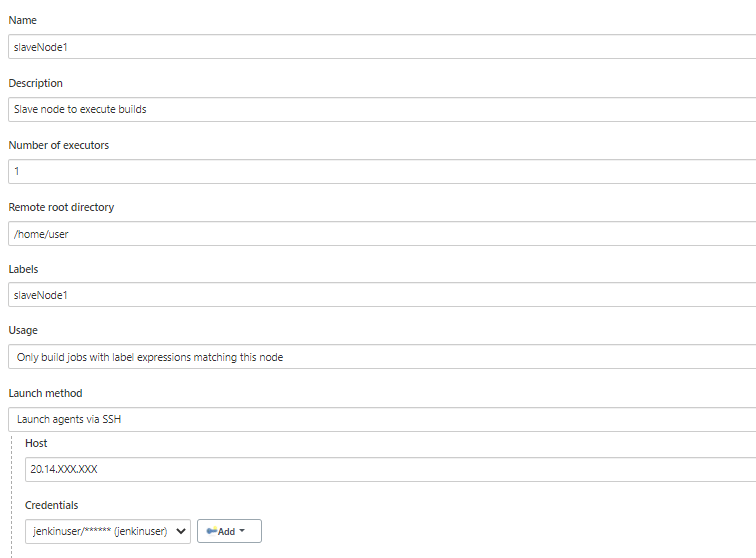This screenshot has width=756, height=558.
Task: Click the small caret beside Add
Action: pyautogui.click(x=242, y=531)
